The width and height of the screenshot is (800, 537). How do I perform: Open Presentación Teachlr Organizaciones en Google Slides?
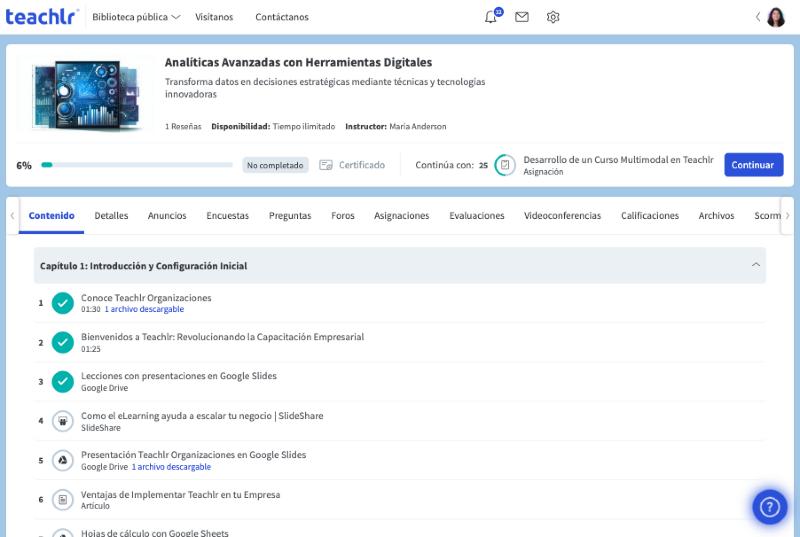[193, 454]
